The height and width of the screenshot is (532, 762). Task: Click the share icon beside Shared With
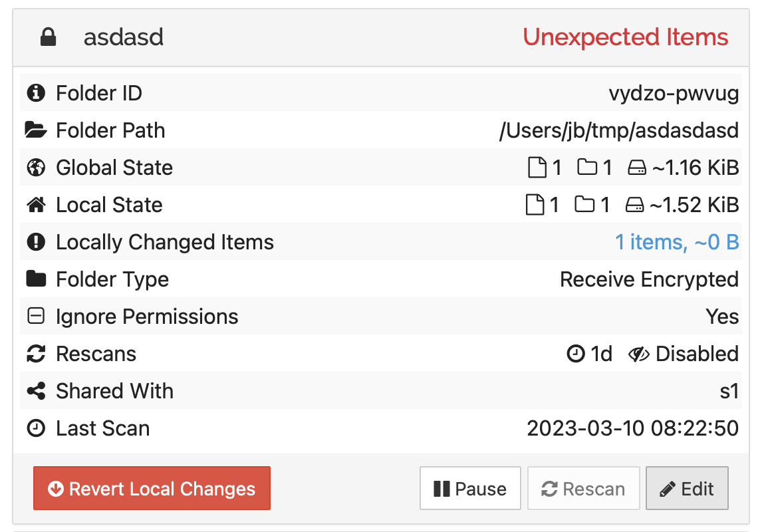pyautogui.click(x=35, y=391)
